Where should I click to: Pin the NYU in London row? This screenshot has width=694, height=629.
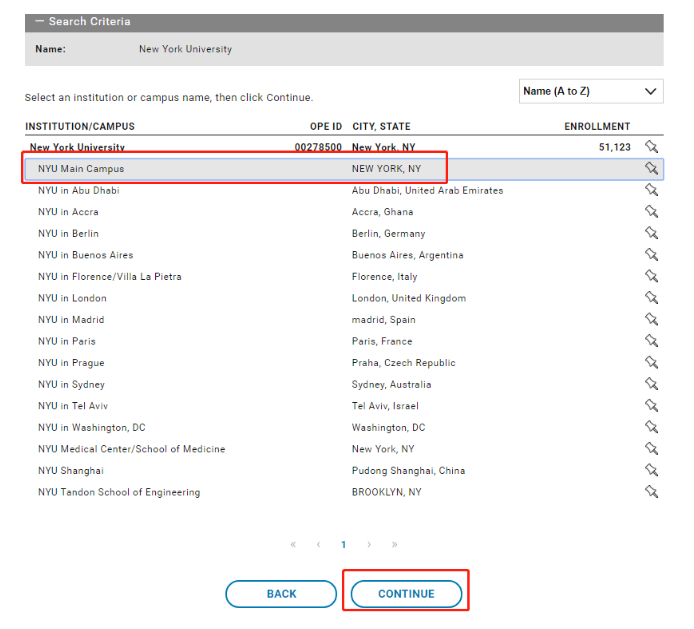651,298
